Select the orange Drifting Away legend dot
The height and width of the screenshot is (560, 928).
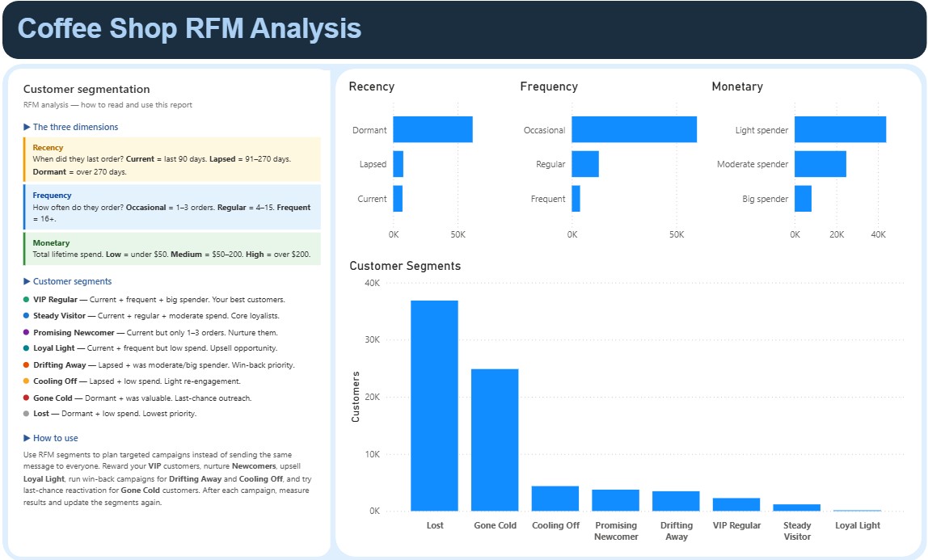[x=26, y=364]
